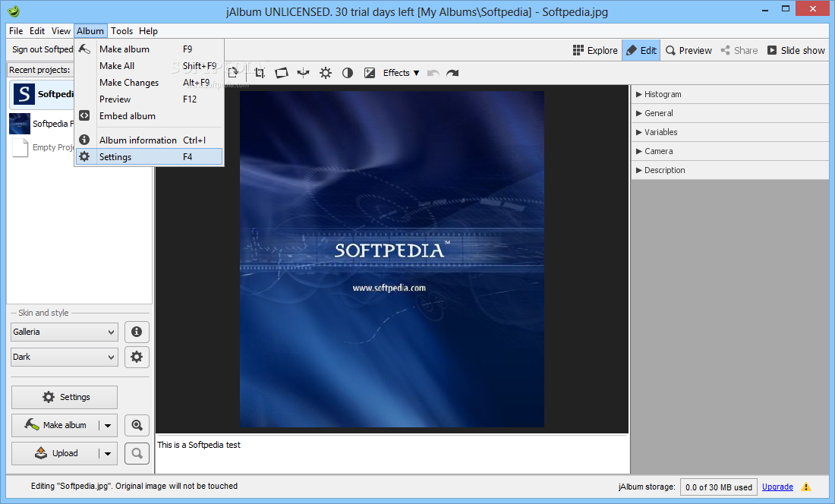Open the contrast adjustment tool
Viewport: 835px width, 504px height.
click(347, 73)
